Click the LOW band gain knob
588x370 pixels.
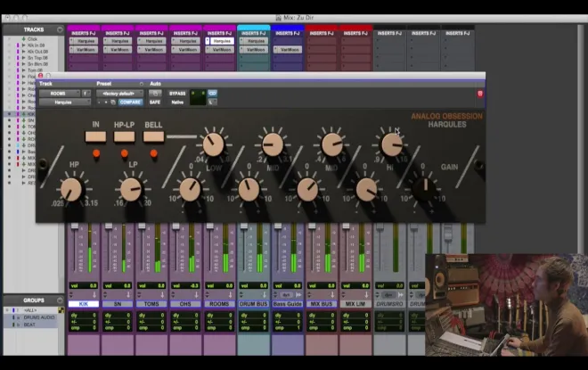(190, 190)
